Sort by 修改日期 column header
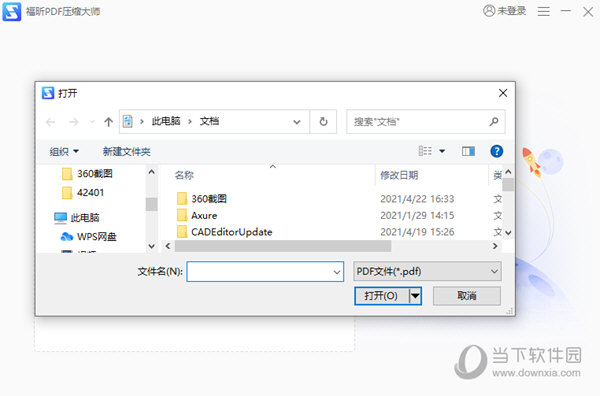This screenshot has width=600, height=396. [x=399, y=175]
